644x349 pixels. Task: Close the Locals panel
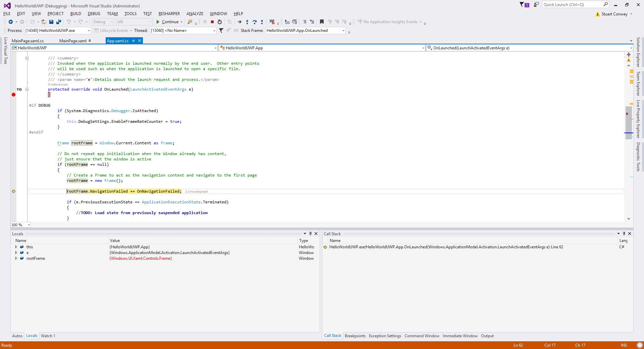point(316,234)
